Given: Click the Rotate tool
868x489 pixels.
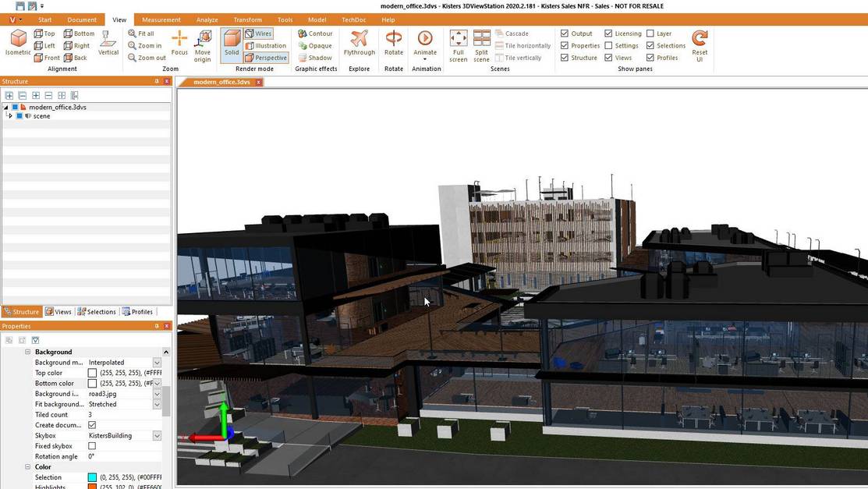Looking at the screenshot, I should coord(394,43).
